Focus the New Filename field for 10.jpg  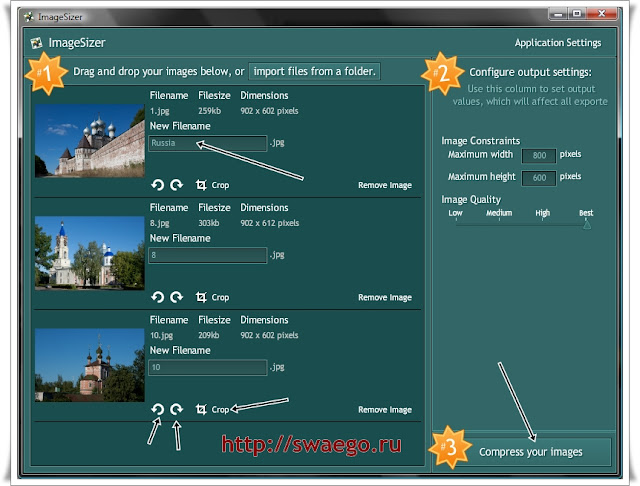point(208,368)
